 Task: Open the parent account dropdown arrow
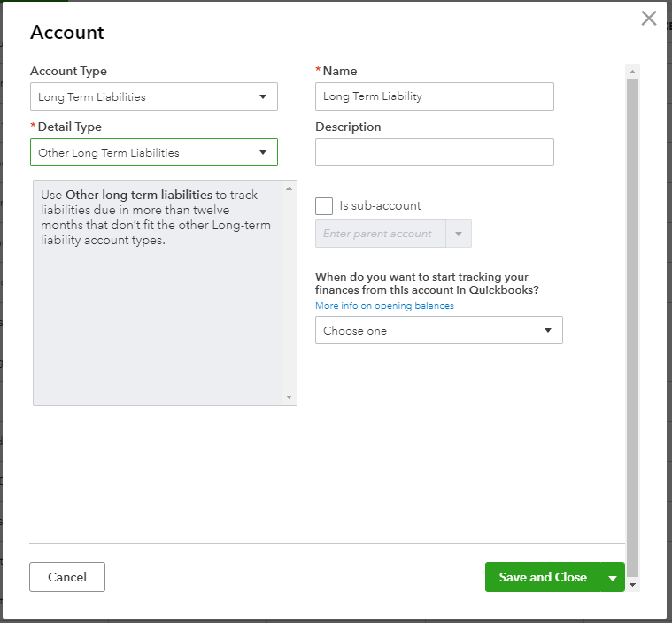tap(459, 234)
